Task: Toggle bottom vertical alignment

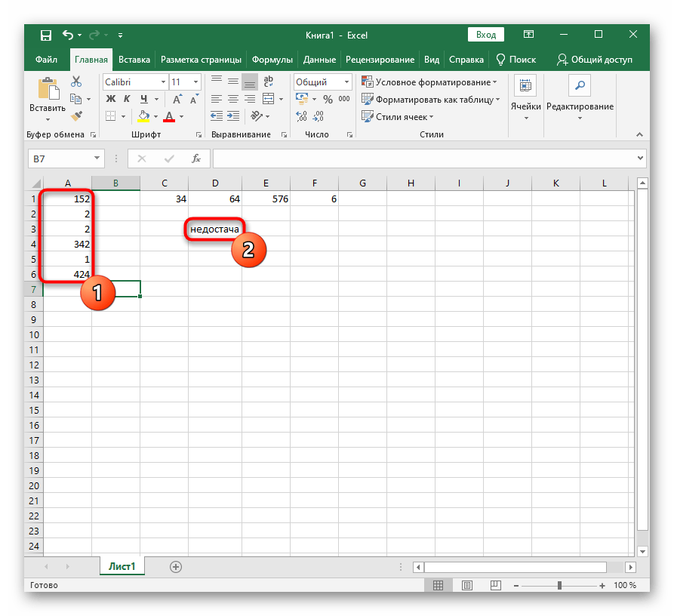Action: [250, 82]
